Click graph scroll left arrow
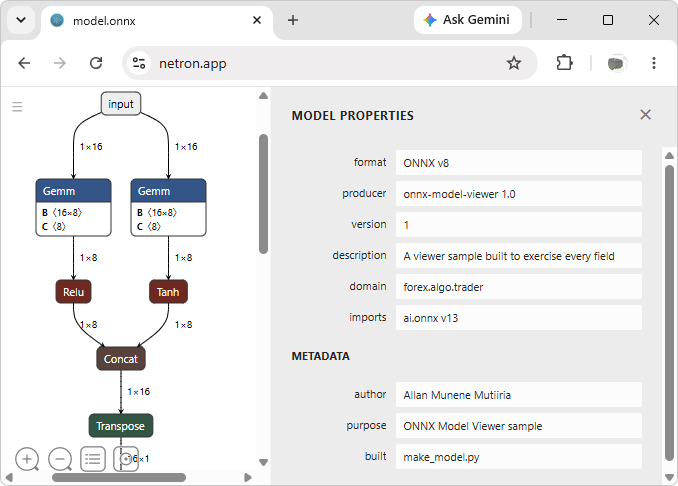Image resolution: width=678 pixels, height=486 pixels. click(9, 477)
